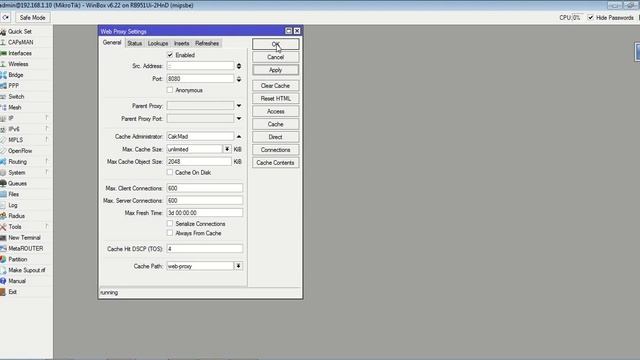
Task: Click OK in Web Proxy Settings
Action: [276, 44]
